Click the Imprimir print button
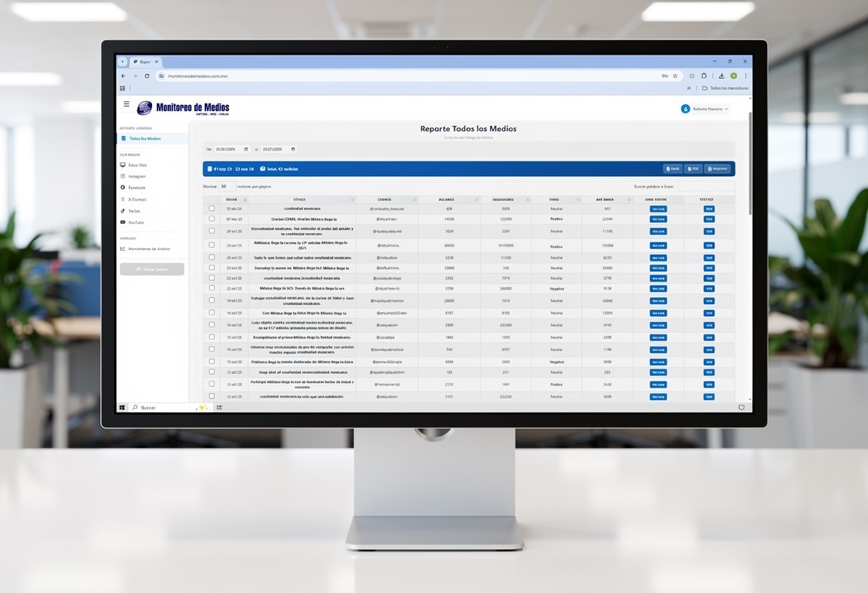Viewport: 868px width, 593px height. [x=718, y=168]
